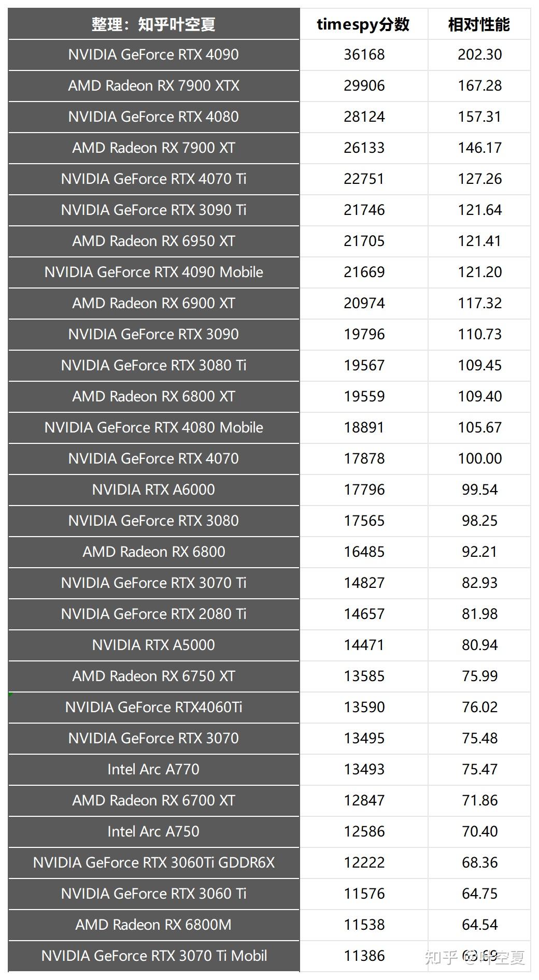
Task: Click the 100.00 relative performance cell
Action: (479, 458)
